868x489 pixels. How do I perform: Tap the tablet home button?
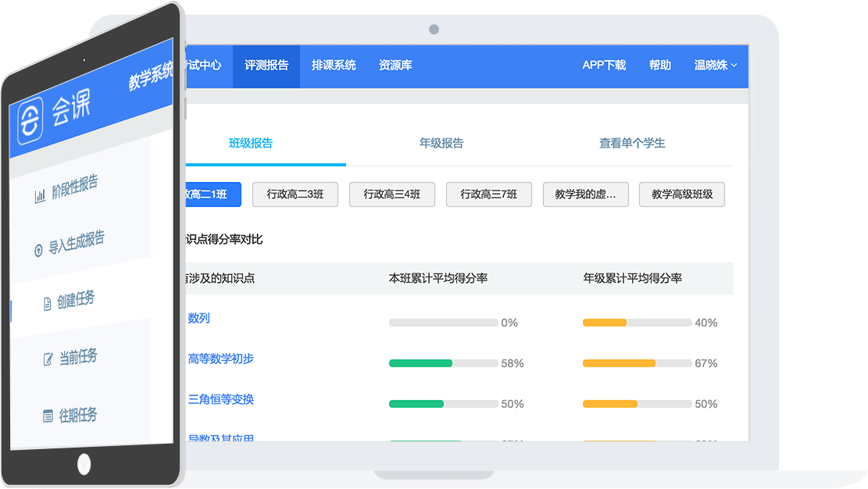point(84,464)
